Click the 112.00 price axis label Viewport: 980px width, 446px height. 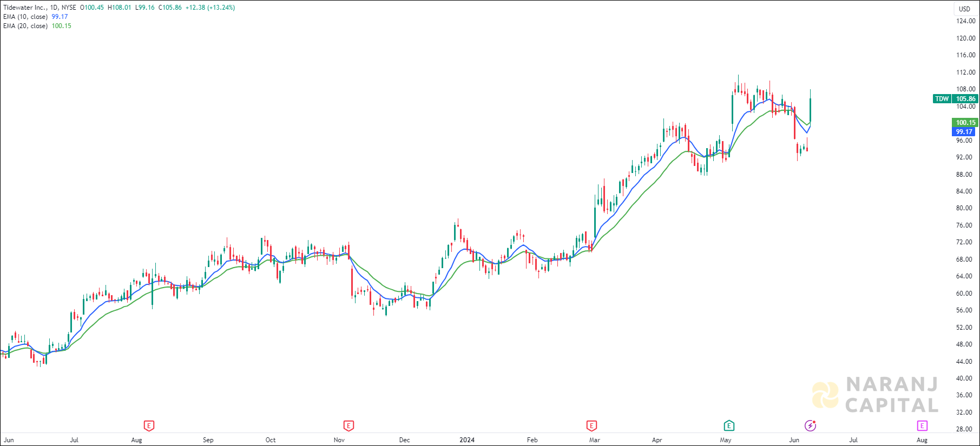(965, 72)
